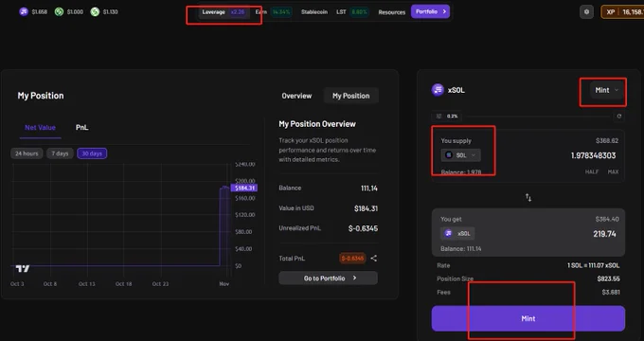Open the Resources nav item
The height and width of the screenshot is (341, 644).
tap(392, 12)
